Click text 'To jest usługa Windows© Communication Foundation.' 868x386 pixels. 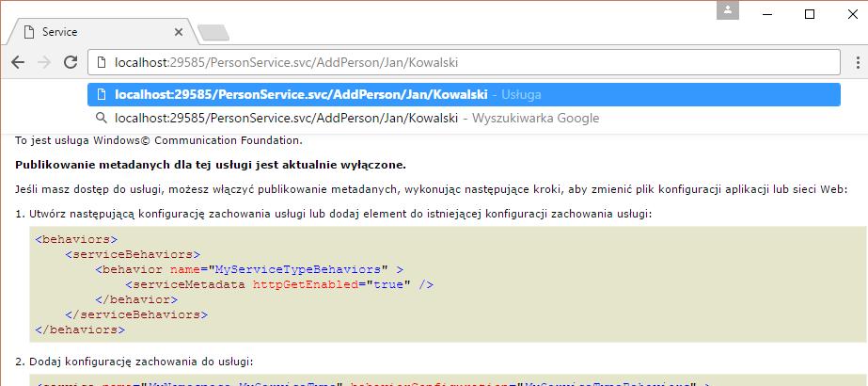[159, 140]
